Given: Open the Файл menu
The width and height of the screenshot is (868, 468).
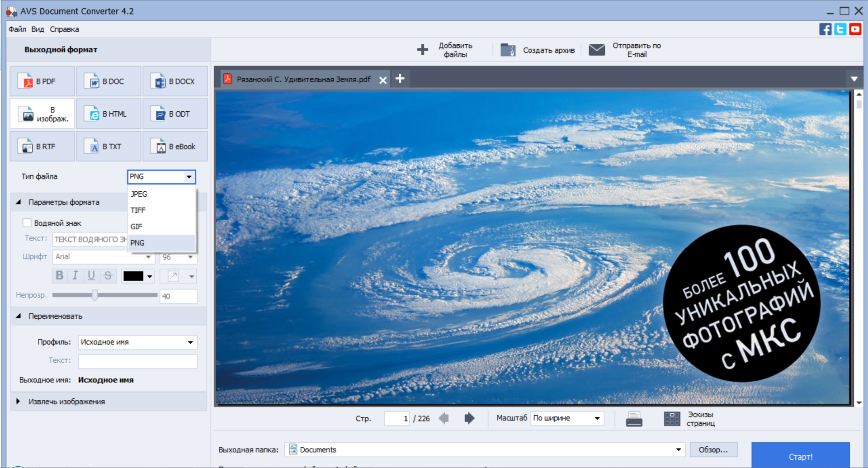Looking at the screenshot, I should 17,29.
